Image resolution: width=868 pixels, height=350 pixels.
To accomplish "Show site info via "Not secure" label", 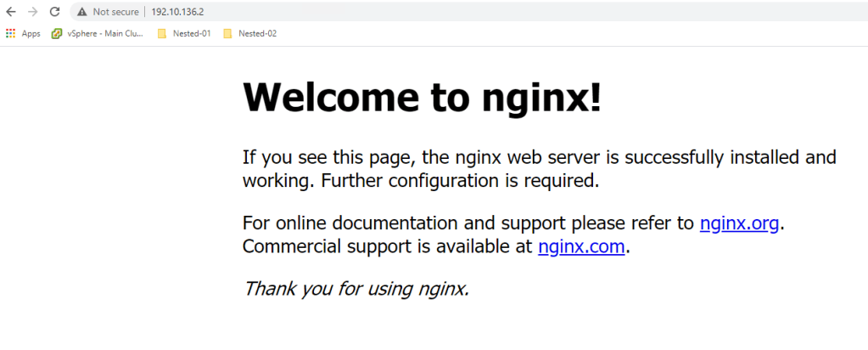I will (115, 12).
